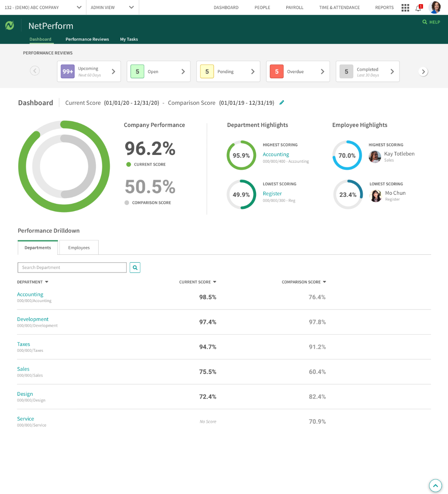Image resolution: width=448 pixels, height=494 pixels.
Task: Sort by the Comparison Score column
Action: [x=304, y=282]
